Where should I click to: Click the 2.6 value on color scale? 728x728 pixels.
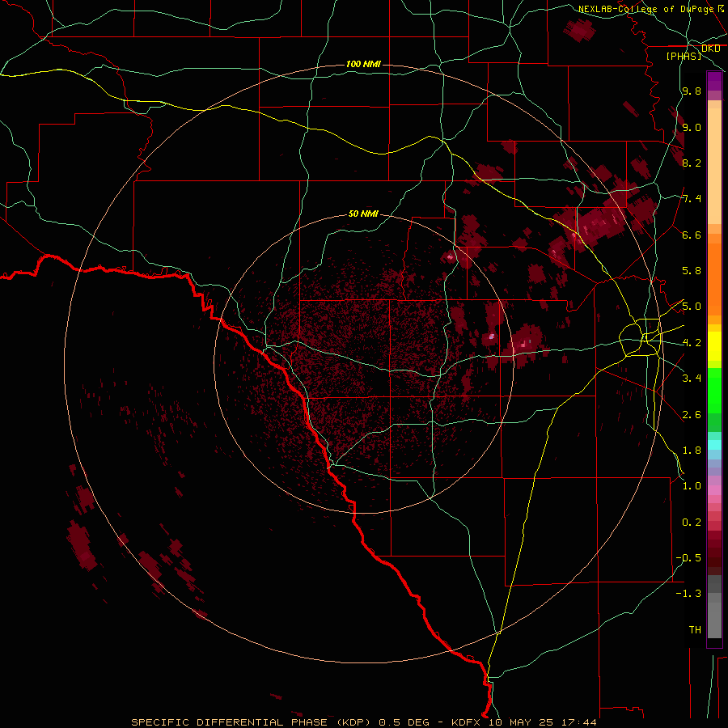(x=692, y=414)
